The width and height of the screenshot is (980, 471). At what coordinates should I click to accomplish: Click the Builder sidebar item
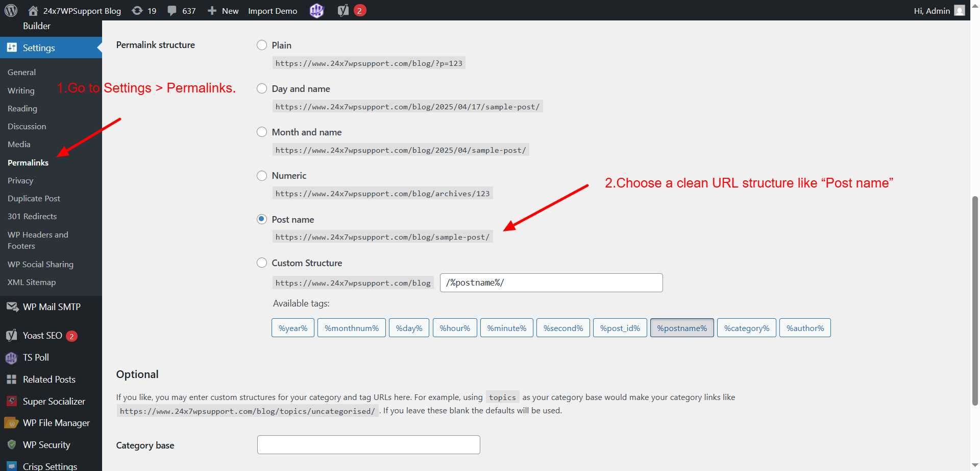(x=37, y=26)
